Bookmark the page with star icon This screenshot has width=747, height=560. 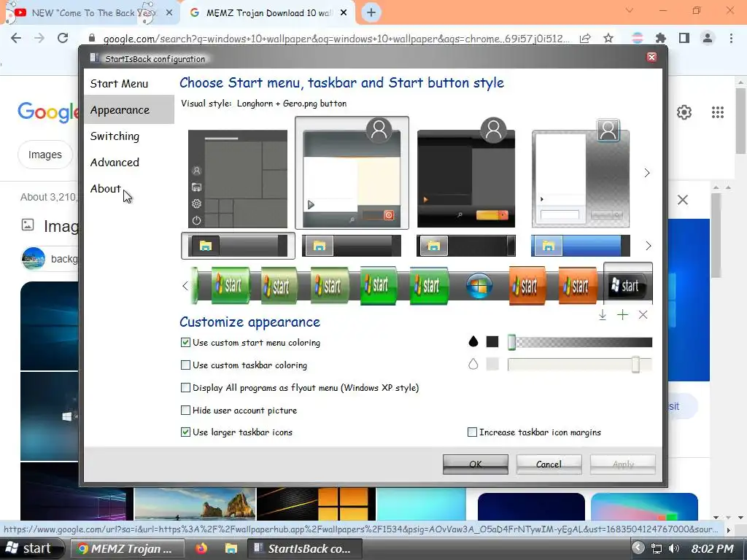point(608,38)
